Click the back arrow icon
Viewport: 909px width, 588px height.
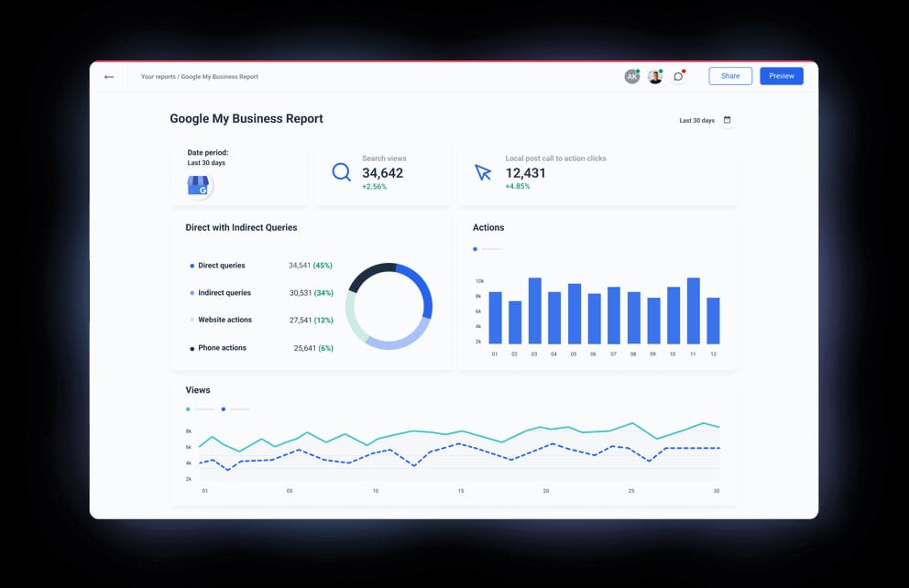(x=109, y=76)
